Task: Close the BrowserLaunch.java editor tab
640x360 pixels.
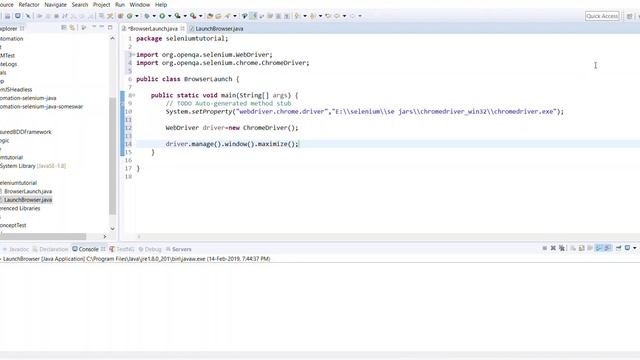Action: tap(182, 29)
